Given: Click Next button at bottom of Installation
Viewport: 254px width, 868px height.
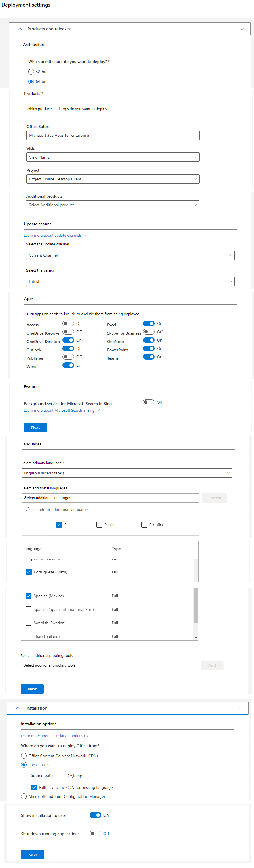Looking at the screenshot, I should pos(32,854).
